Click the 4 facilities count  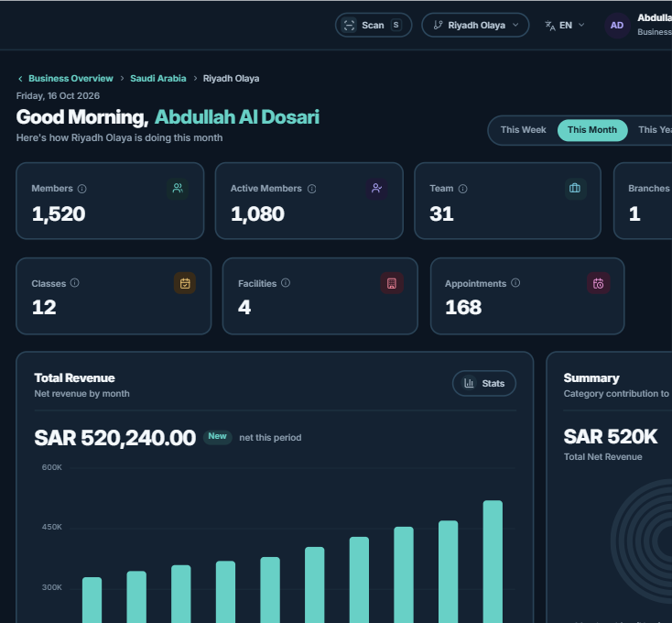(244, 308)
